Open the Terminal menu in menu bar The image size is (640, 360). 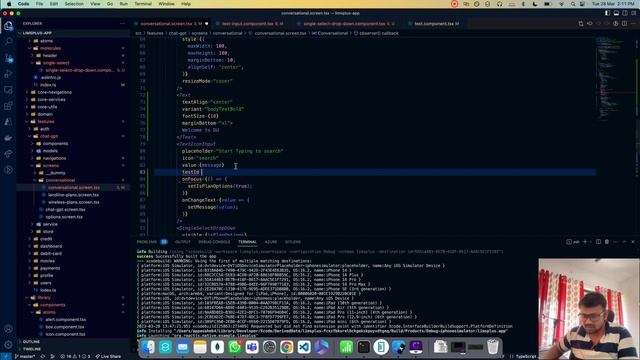click(x=143, y=4)
